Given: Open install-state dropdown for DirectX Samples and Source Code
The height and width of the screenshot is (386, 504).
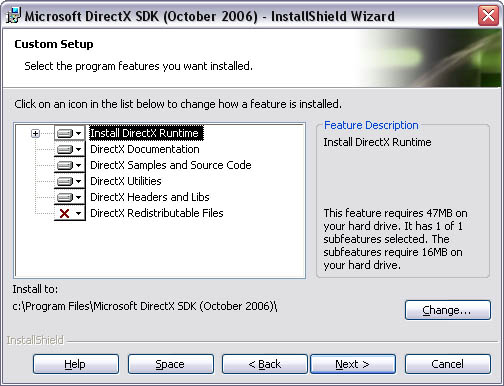Looking at the screenshot, I should (x=70, y=165).
